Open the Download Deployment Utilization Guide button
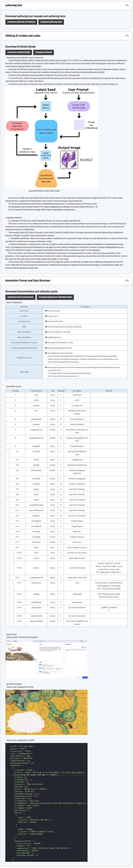 tap(55, 297)
